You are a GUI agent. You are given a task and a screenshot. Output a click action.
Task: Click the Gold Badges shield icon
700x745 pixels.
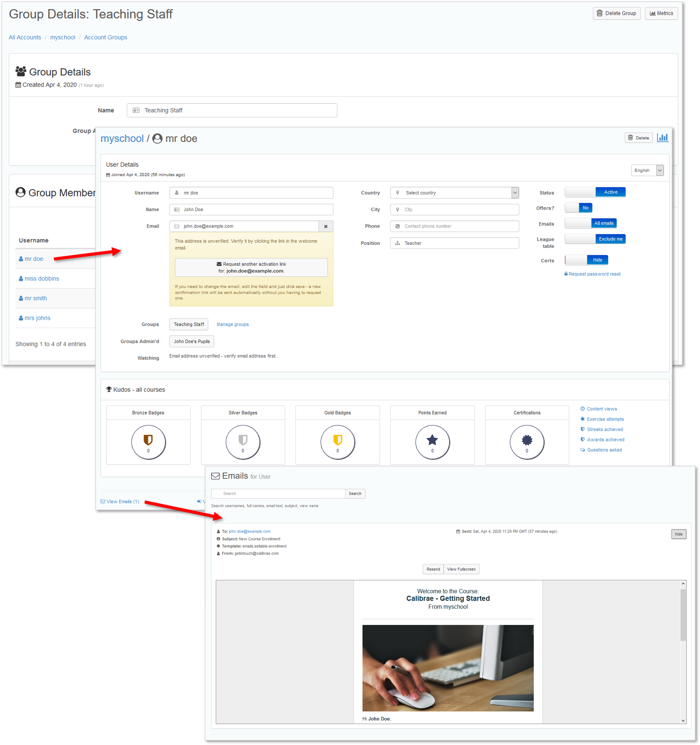(338, 440)
